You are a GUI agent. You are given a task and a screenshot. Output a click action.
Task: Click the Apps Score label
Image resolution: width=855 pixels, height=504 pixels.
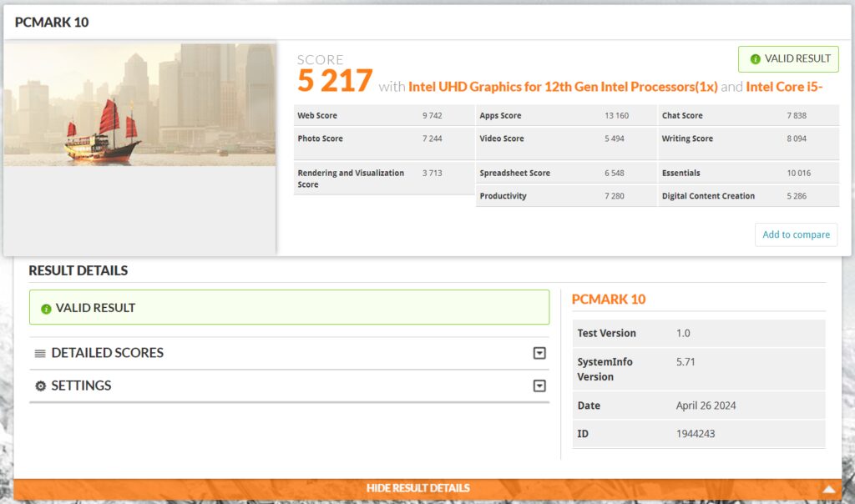(x=501, y=115)
